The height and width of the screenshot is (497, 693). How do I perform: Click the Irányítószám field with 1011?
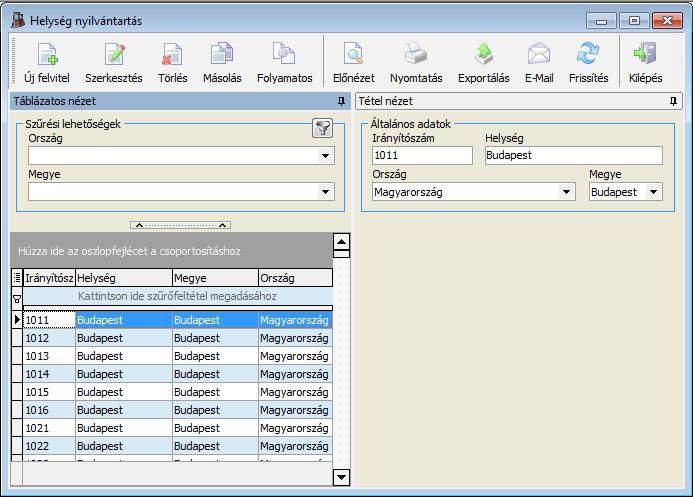point(422,156)
